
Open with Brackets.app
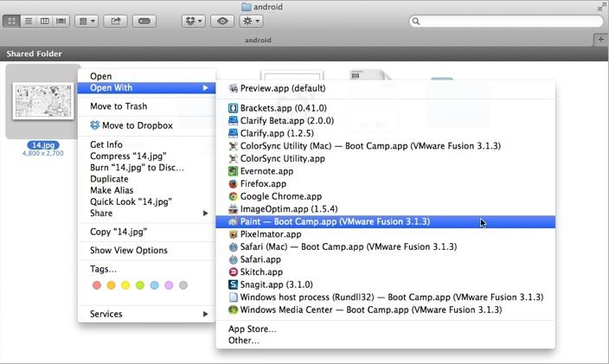pos(385,108)
